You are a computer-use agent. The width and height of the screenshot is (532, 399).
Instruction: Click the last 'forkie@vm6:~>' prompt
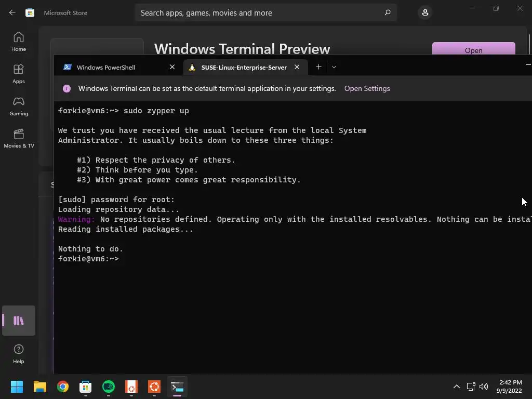(88, 259)
